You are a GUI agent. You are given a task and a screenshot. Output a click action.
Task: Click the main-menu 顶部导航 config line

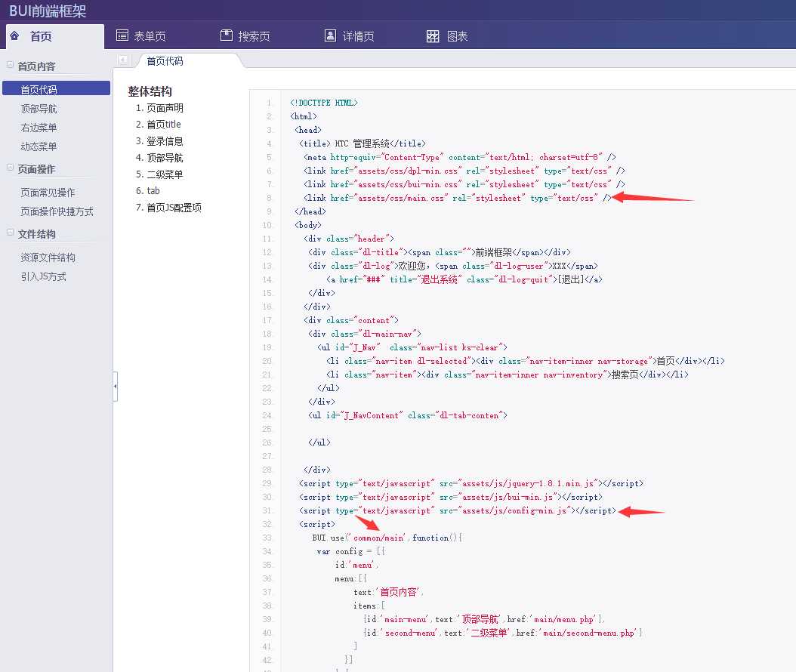tap(484, 620)
